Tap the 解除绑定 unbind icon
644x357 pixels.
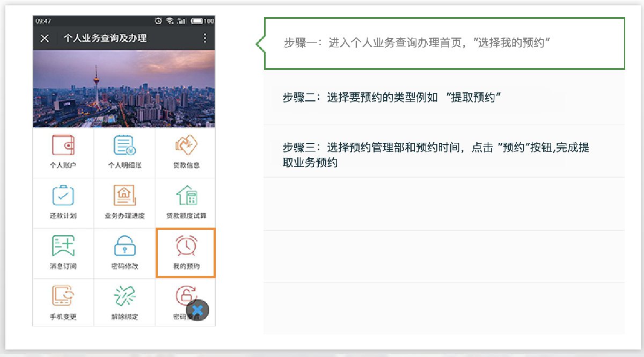pyautogui.click(x=125, y=297)
